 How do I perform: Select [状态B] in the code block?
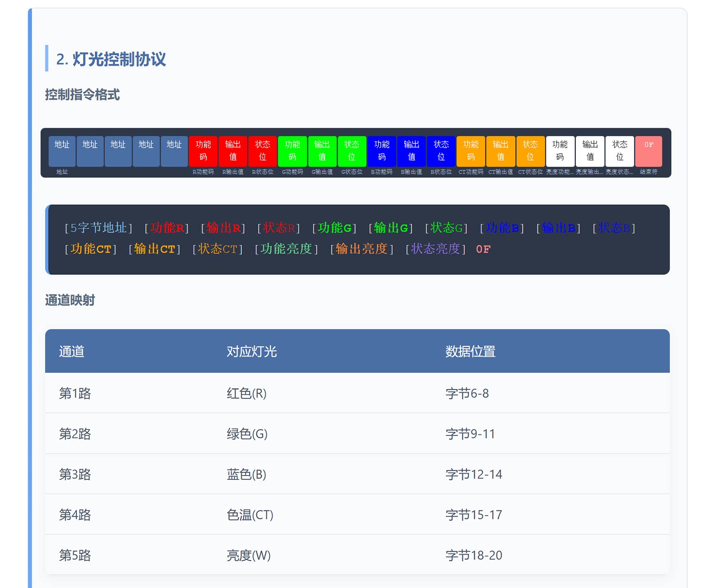614,228
